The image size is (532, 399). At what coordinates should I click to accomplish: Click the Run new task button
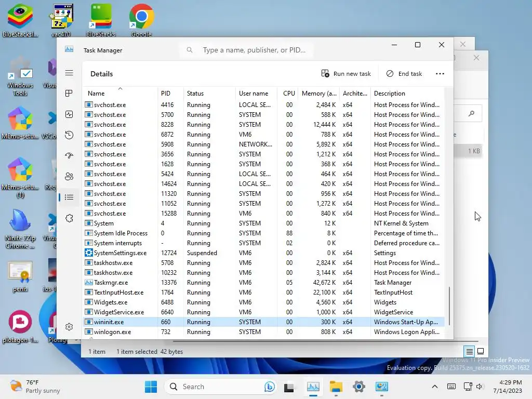pos(346,74)
